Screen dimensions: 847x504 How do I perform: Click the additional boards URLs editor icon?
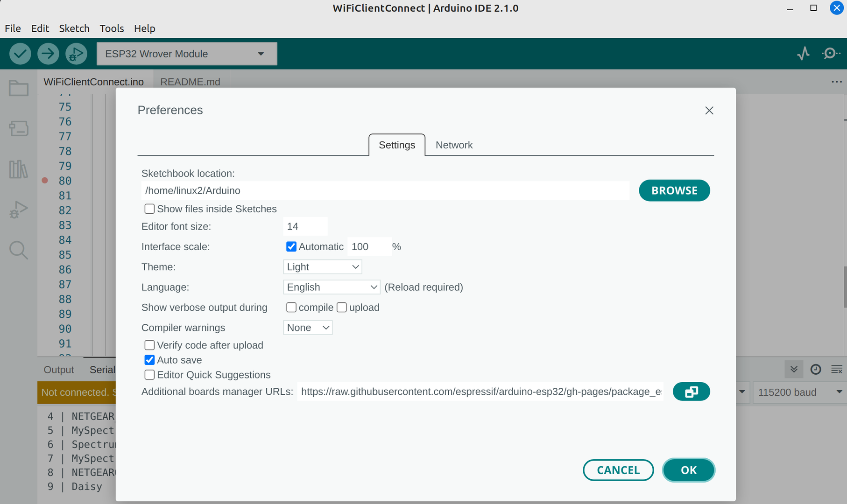(691, 392)
